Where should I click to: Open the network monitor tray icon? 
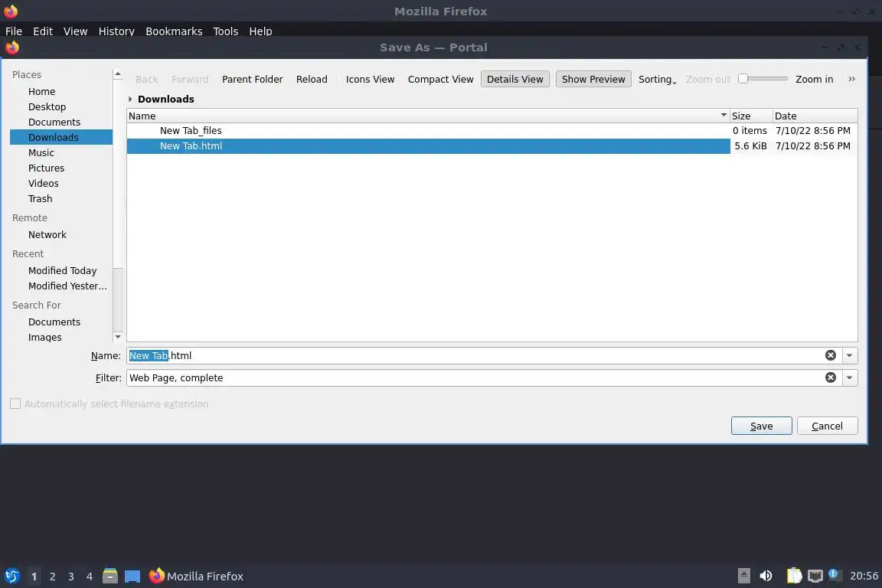tap(815, 576)
